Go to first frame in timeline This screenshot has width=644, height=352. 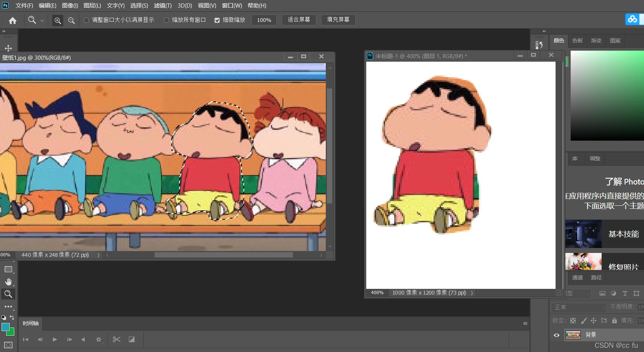(25, 340)
